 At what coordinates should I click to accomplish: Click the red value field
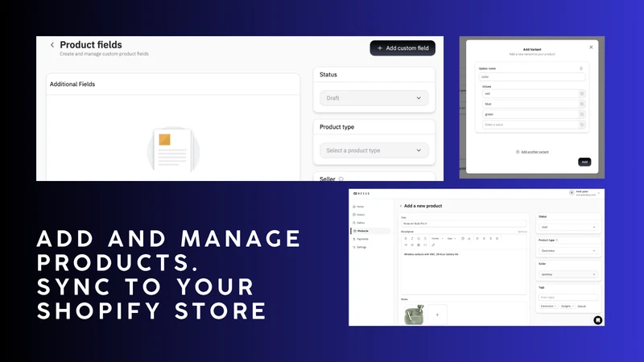[530, 93]
